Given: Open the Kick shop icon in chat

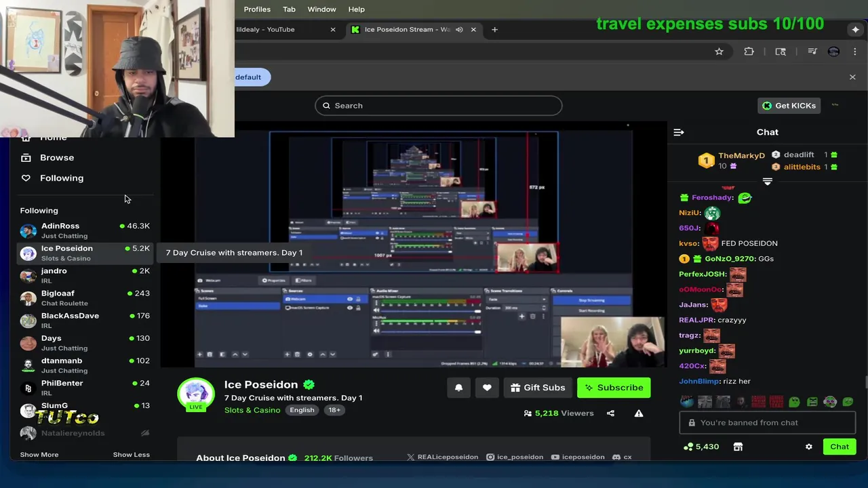Looking at the screenshot, I should 738,447.
